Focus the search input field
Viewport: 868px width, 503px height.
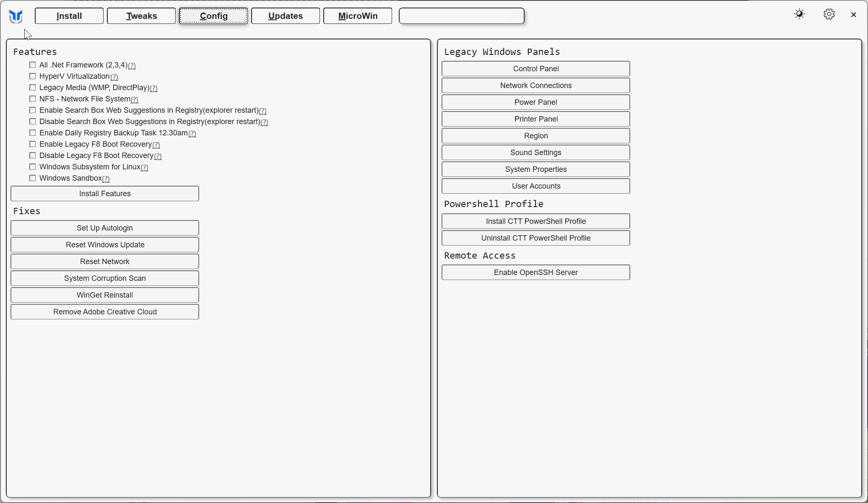455,16
